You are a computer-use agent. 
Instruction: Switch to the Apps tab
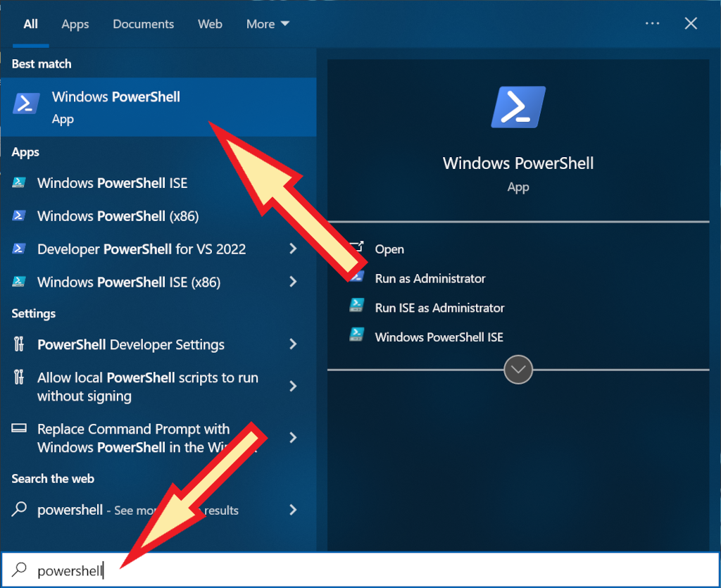pos(75,24)
